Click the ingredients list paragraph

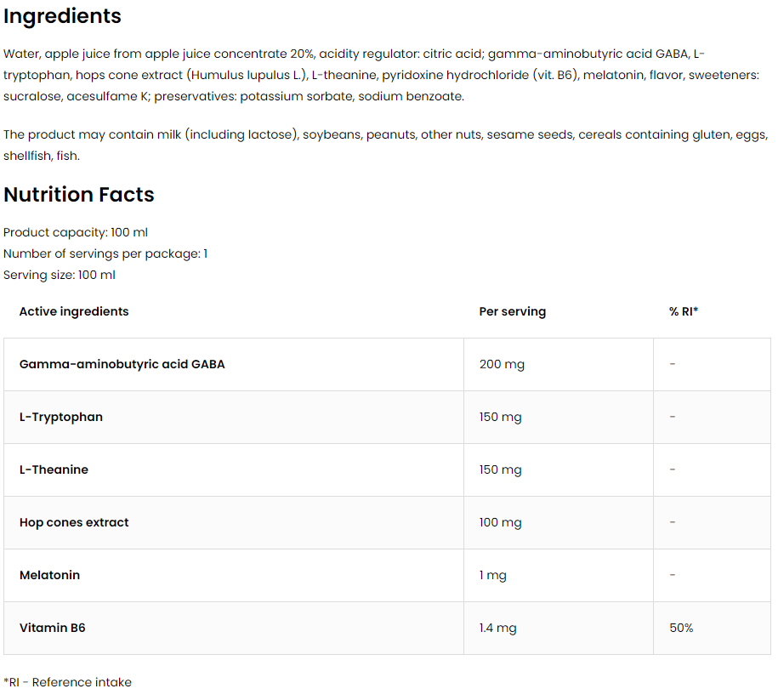pos(381,75)
